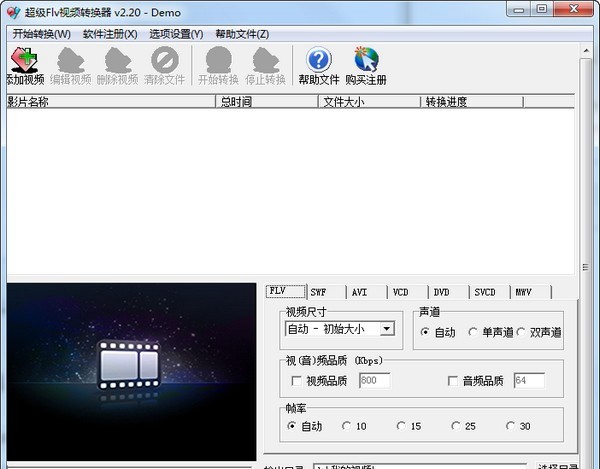Click the 影片名称 column header
Screen dimensions: 600x469
coord(111,102)
